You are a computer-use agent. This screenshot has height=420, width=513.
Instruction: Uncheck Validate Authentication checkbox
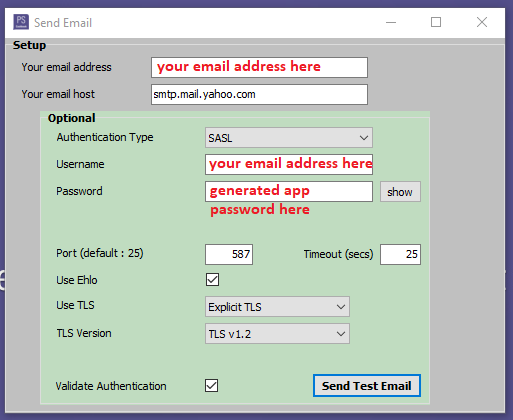212,385
